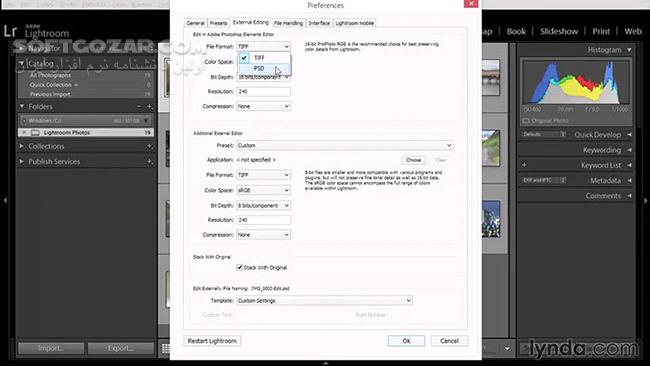Select TIFF in the open File Format list
The height and width of the screenshot is (366, 650).
pyautogui.click(x=264, y=58)
